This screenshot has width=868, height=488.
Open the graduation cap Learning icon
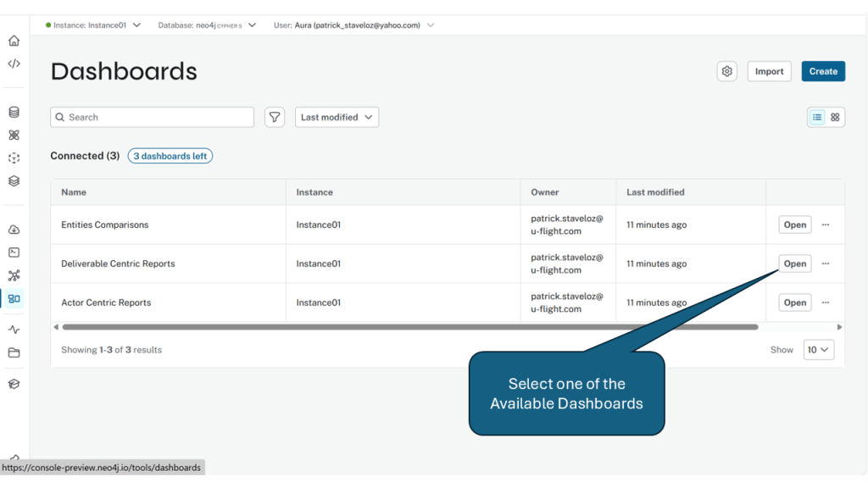pos(14,384)
